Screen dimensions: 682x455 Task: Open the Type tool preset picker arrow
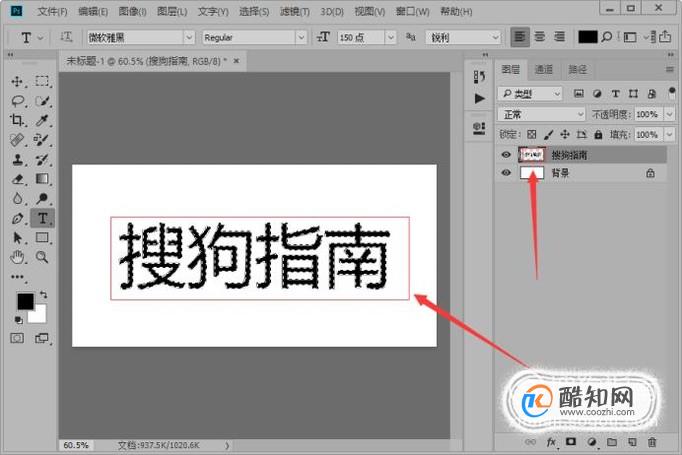[40, 38]
